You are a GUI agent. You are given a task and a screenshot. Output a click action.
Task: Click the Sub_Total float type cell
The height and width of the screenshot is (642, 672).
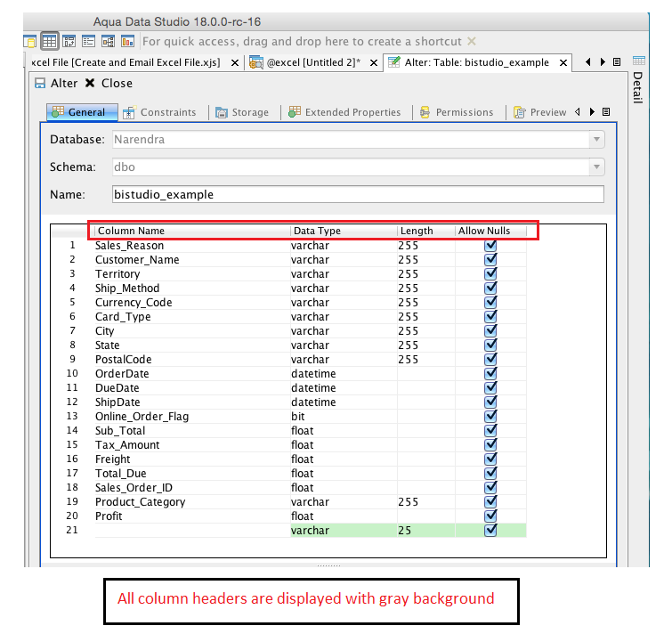click(344, 431)
